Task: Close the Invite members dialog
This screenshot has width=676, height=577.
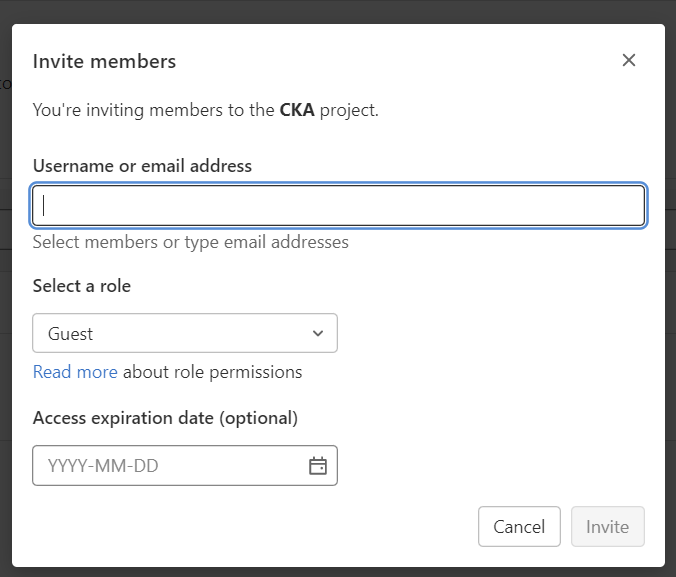Action: point(629,60)
